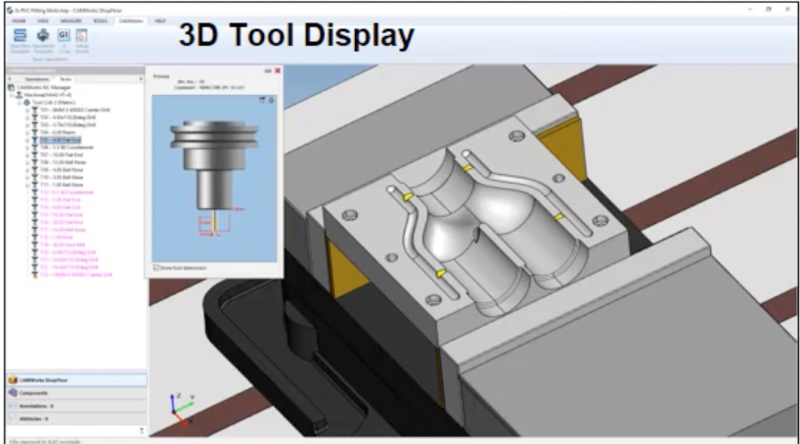Click tool icon of T12 Countersink
The image size is (800, 444).
click(x=35, y=192)
